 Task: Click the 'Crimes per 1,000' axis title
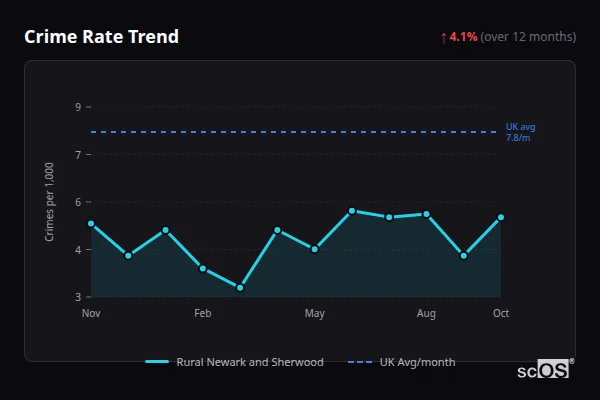click(49, 202)
